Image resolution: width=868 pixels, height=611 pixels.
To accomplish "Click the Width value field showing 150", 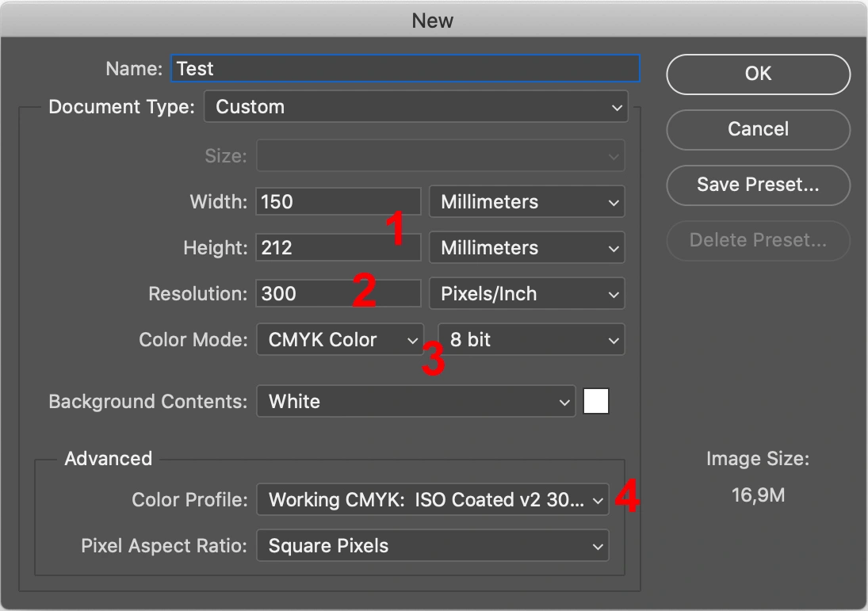I will [x=338, y=201].
